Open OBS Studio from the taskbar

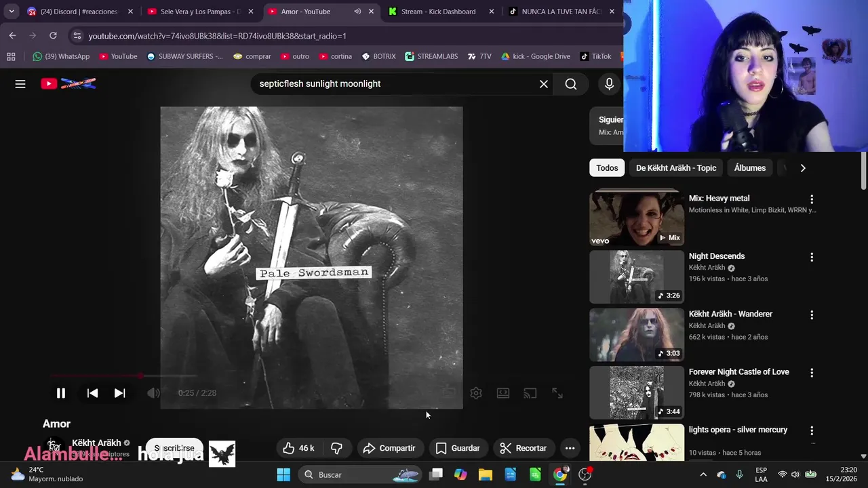coord(585,474)
